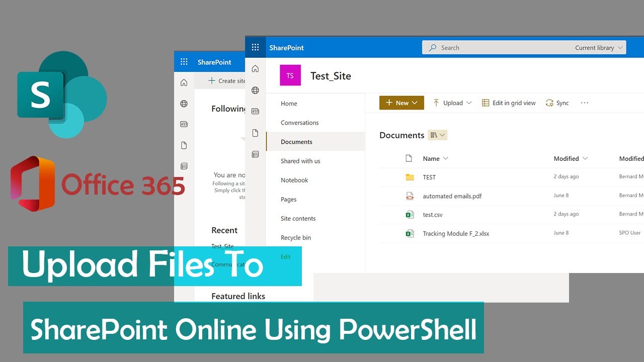Screen dimensions: 644x362
Task: Select Conversations in the site navigation
Action: coord(299,123)
